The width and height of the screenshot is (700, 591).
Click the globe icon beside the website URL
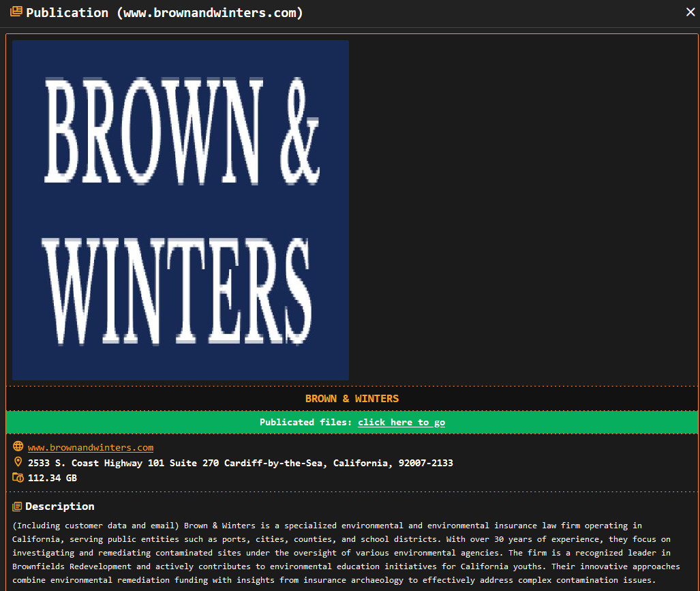[x=18, y=447]
